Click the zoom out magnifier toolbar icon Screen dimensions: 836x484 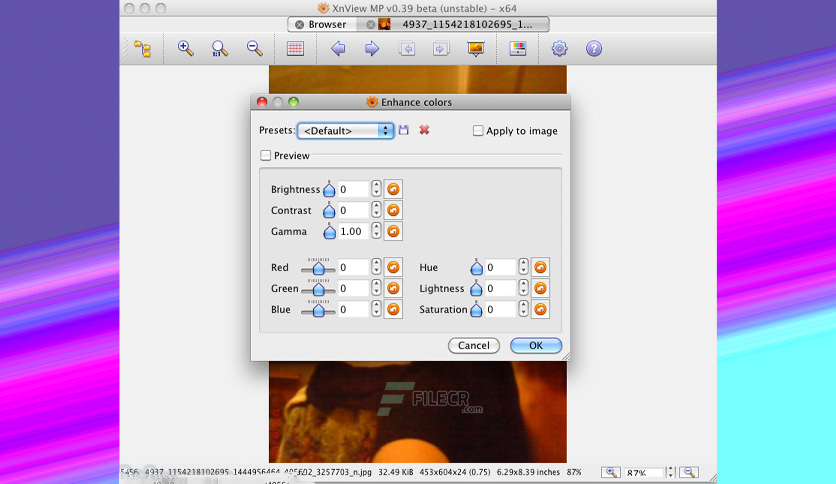click(x=255, y=49)
